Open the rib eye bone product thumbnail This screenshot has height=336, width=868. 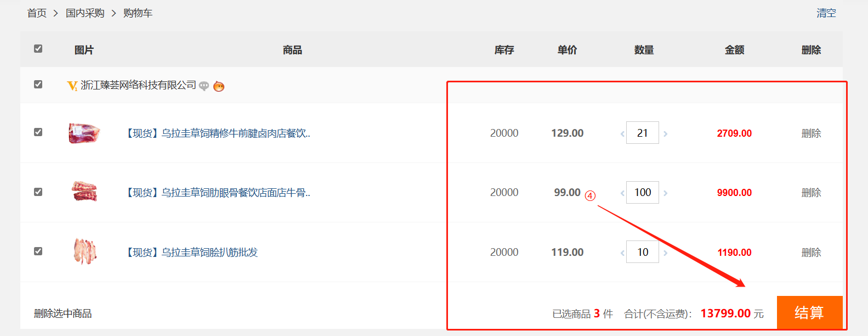pos(84,192)
